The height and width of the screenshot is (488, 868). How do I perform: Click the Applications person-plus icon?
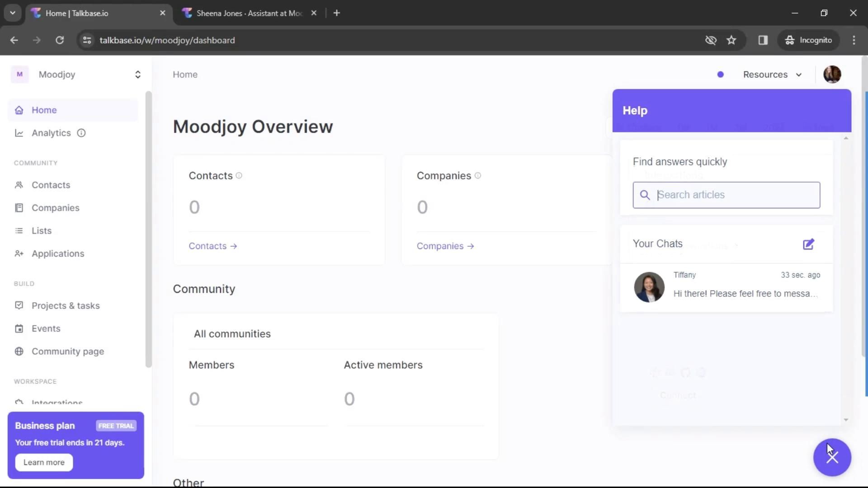[19, 253]
